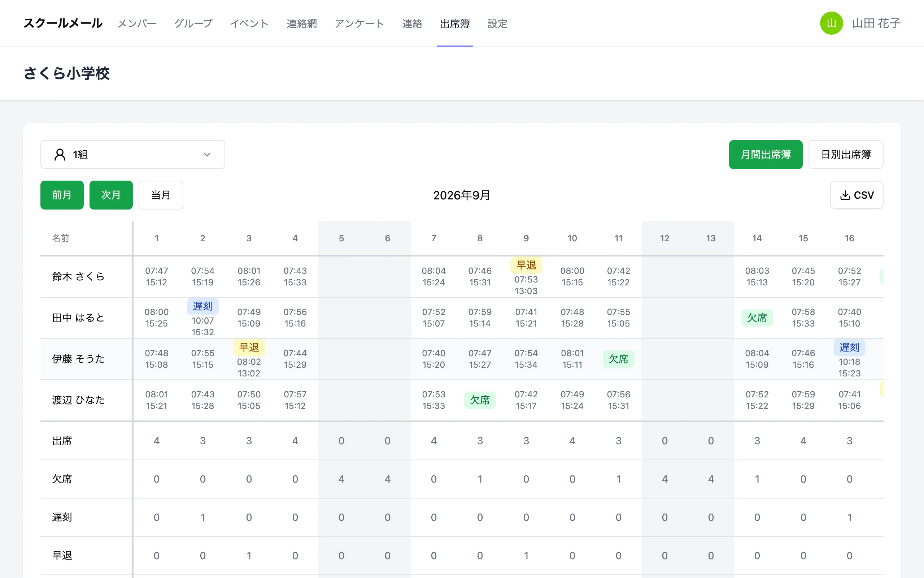Viewport: 924px width, 578px height.
Task: Click the 2026年9月 month heading
Action: 462,195
